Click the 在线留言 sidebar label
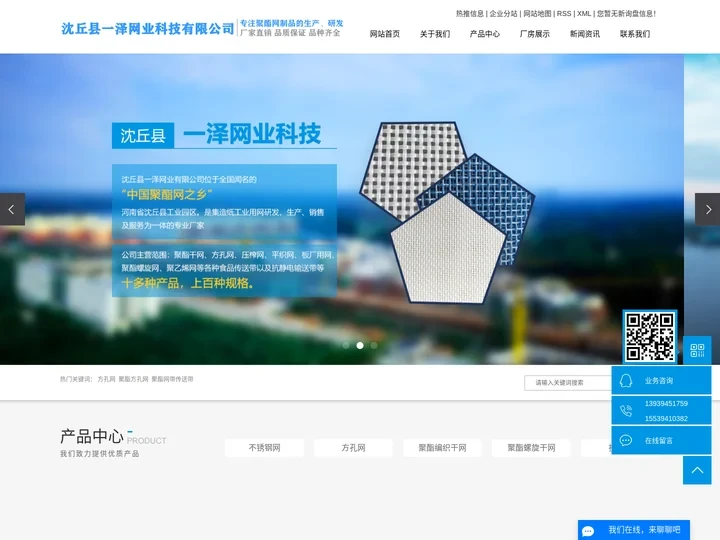 pos(659,440)
